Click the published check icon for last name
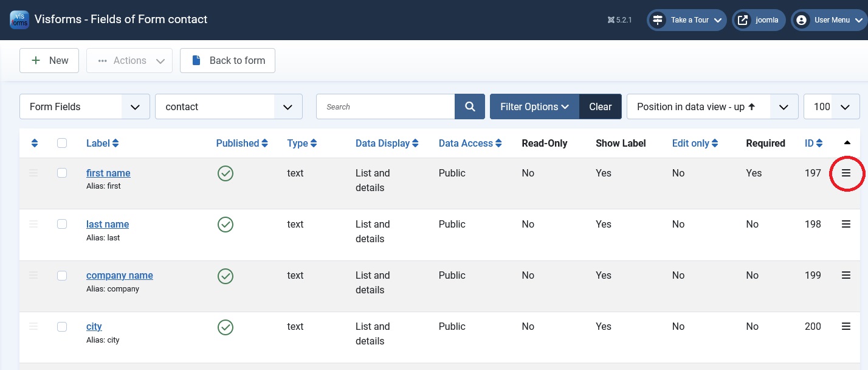Screen dimensions: 868x370 [226, 225]
